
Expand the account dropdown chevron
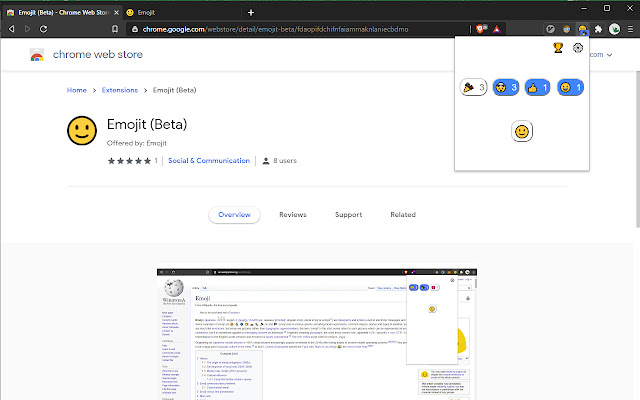click(x=609, y=55)
